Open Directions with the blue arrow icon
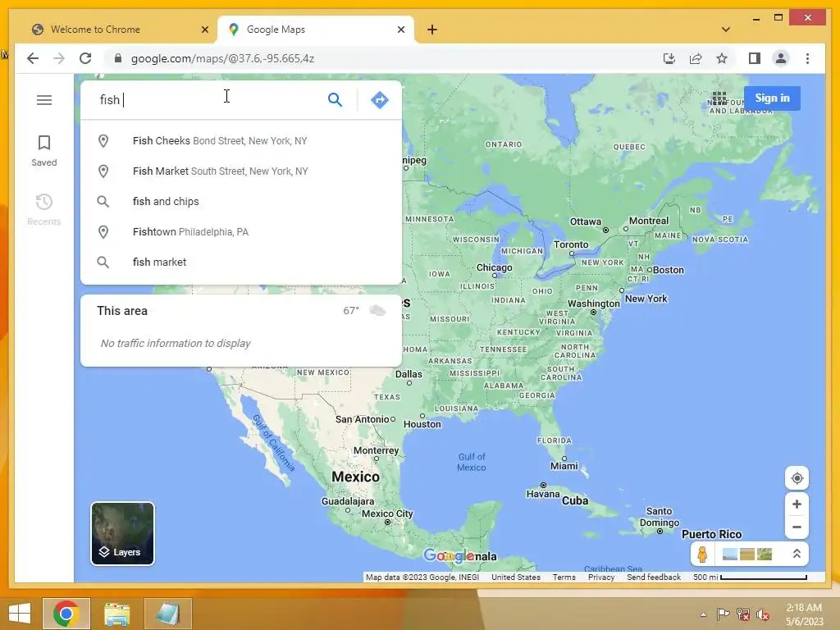Image resolution: width=840 pixels, height=630 pixels. (379, 99)
